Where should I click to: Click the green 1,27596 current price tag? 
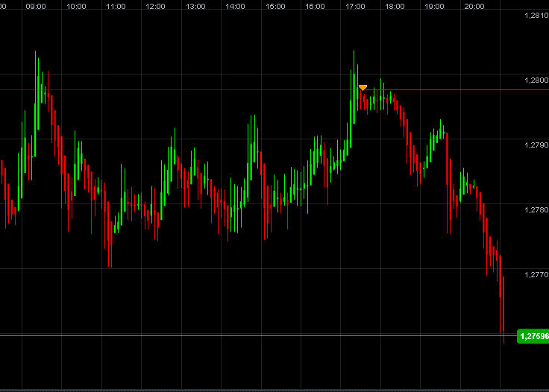[533, 336]
